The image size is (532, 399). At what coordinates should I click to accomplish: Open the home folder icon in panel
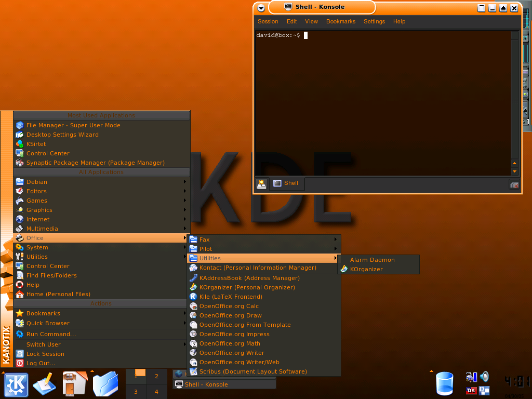(x=75, y=384)
